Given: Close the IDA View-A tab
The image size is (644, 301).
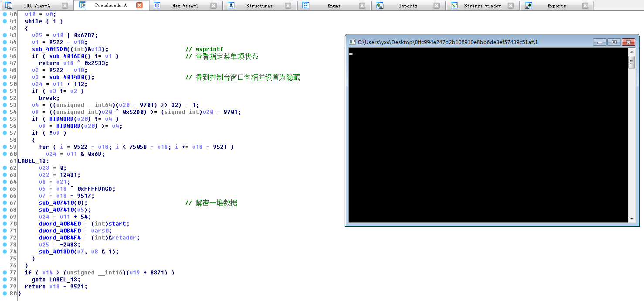Looking at the screenshot, I should pos(65,6).
